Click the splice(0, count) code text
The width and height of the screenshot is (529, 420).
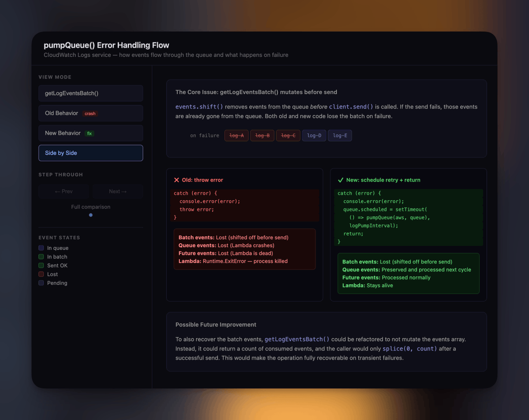(x=410, y=349)
